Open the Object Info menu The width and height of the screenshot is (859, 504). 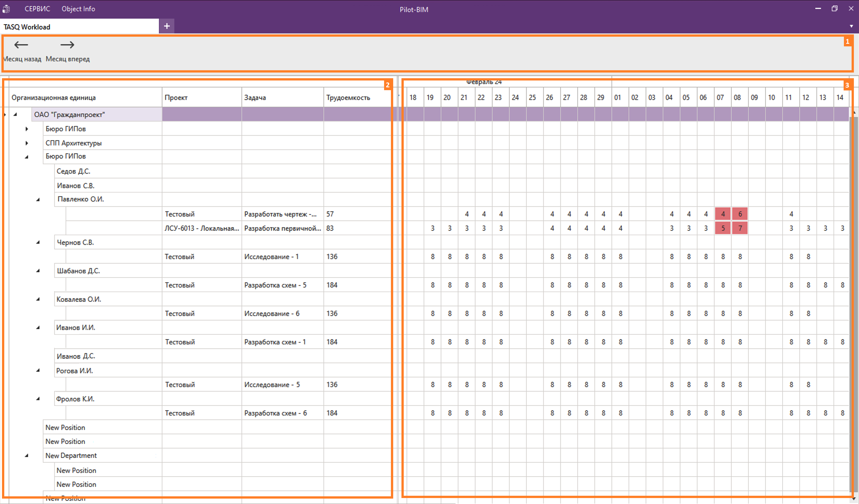click(78, 9)
